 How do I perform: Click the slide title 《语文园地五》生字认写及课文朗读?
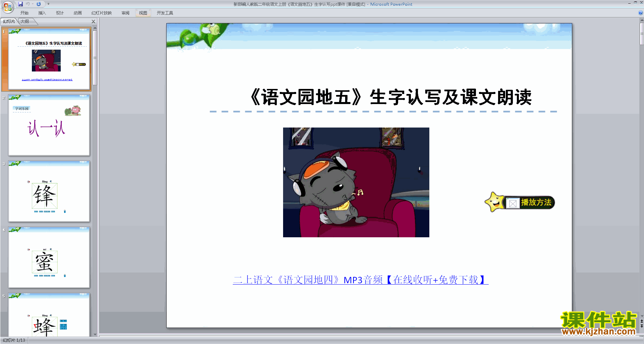tap(391, 97)
